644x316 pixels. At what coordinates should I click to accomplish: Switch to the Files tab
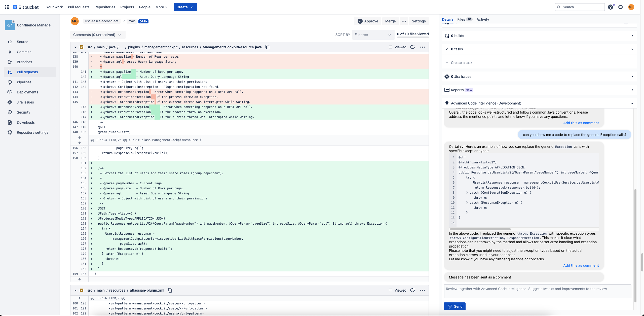coord(464,19)
